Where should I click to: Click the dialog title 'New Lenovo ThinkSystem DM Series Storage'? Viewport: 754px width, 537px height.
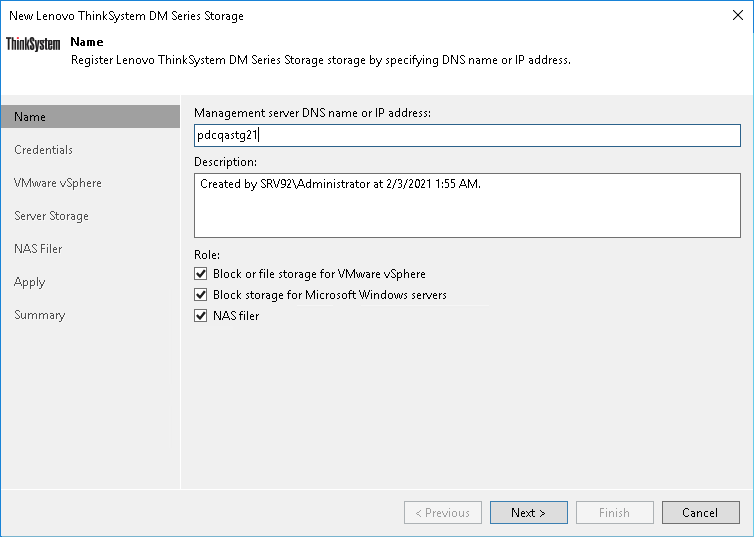[x=126, y=16]
